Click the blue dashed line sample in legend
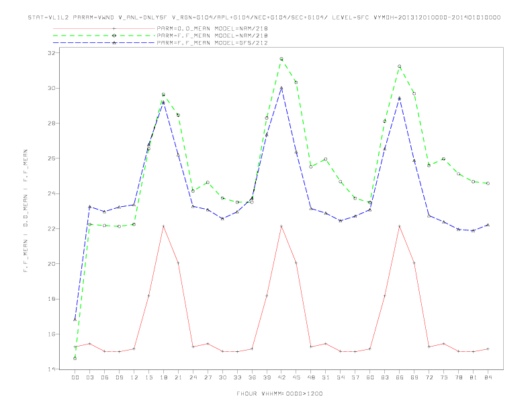Image resolution: width=532 pixels, height=411 pixels. coord(104,43)
